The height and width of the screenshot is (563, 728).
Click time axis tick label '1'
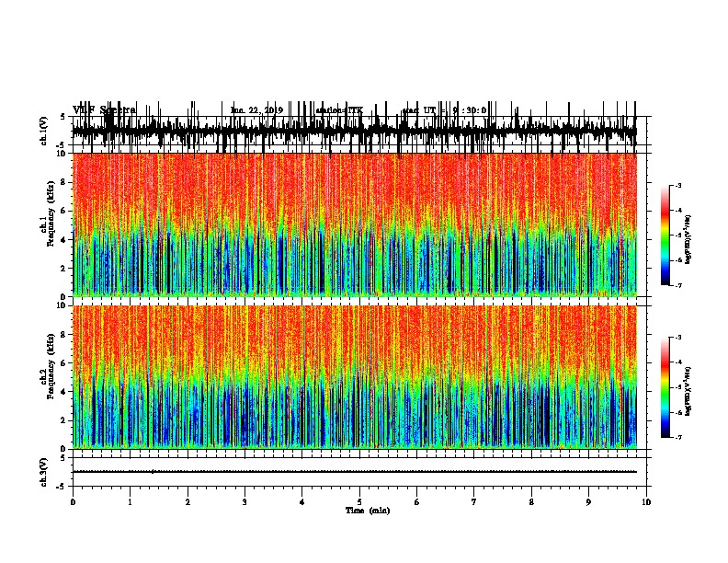tap(130, 502)
